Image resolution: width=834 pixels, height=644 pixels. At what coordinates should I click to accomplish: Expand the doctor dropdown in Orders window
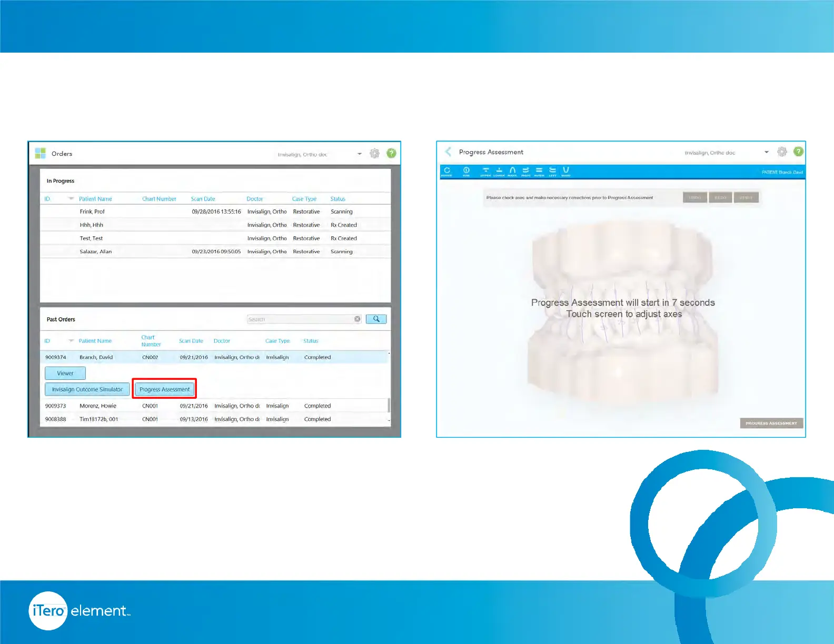(x=360, y=154)
